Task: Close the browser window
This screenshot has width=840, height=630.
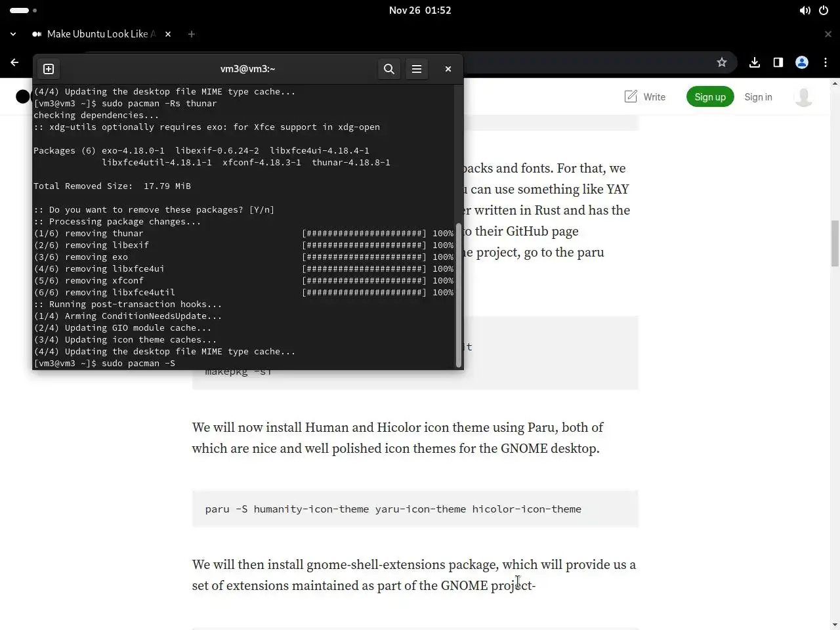Action: pyautogui.click(x=828, y=34)
